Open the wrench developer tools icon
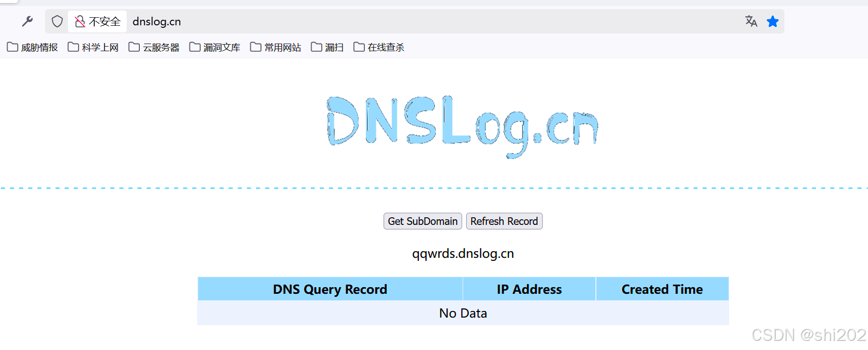The image size is (868, 350). [x=27, y=21]
